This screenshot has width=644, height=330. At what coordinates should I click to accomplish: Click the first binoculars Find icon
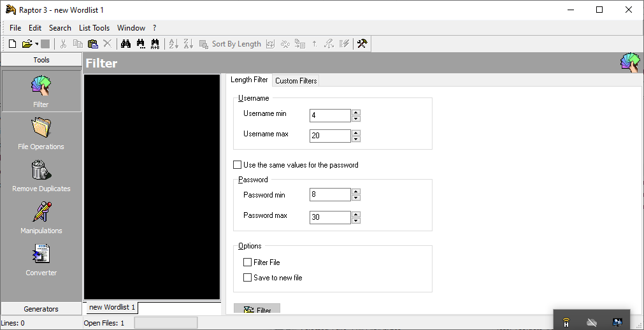point(126,44)
